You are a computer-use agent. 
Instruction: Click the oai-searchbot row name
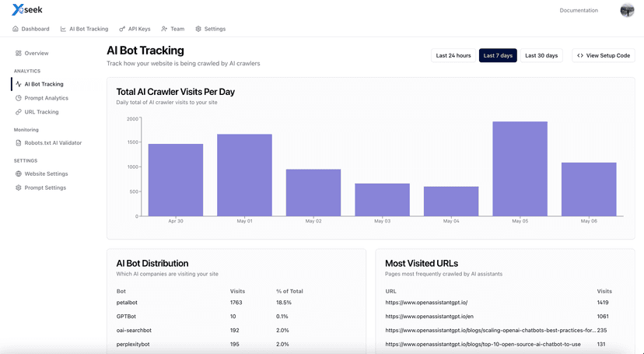pyautogui.click(x=134, y=330)
